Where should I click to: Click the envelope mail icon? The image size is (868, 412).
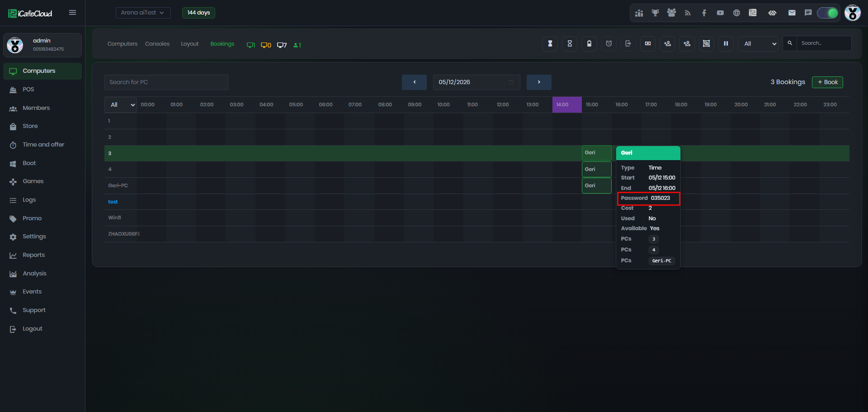click(x=792, y=13)
